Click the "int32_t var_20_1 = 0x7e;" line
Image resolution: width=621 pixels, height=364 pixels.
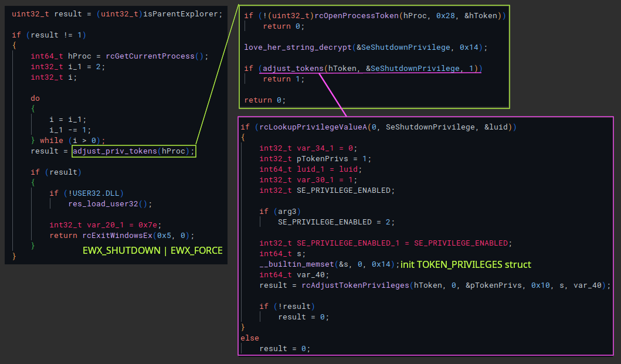pos(106,224)
